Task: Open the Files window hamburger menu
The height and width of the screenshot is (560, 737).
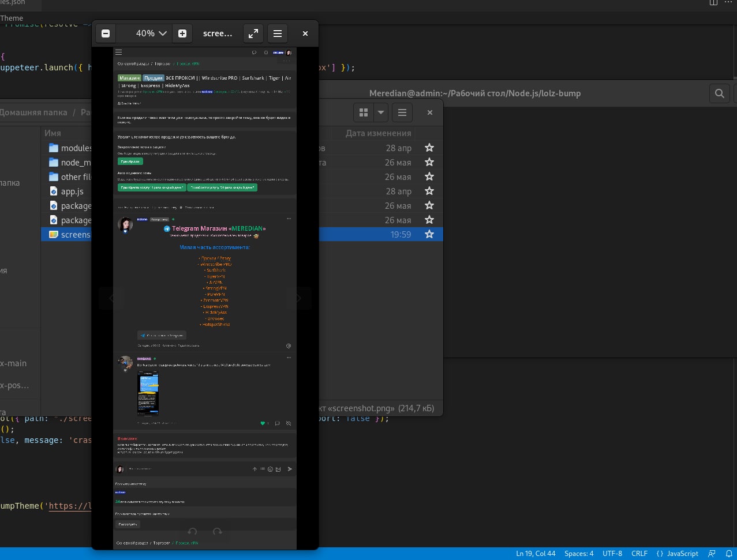Action: tap(402, 112)
